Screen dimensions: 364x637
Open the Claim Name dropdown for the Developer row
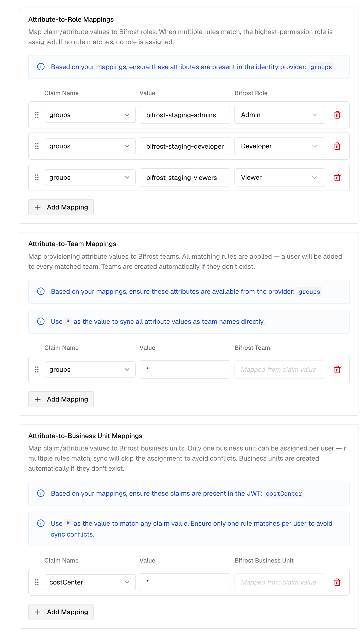click(x=90, y=146)
